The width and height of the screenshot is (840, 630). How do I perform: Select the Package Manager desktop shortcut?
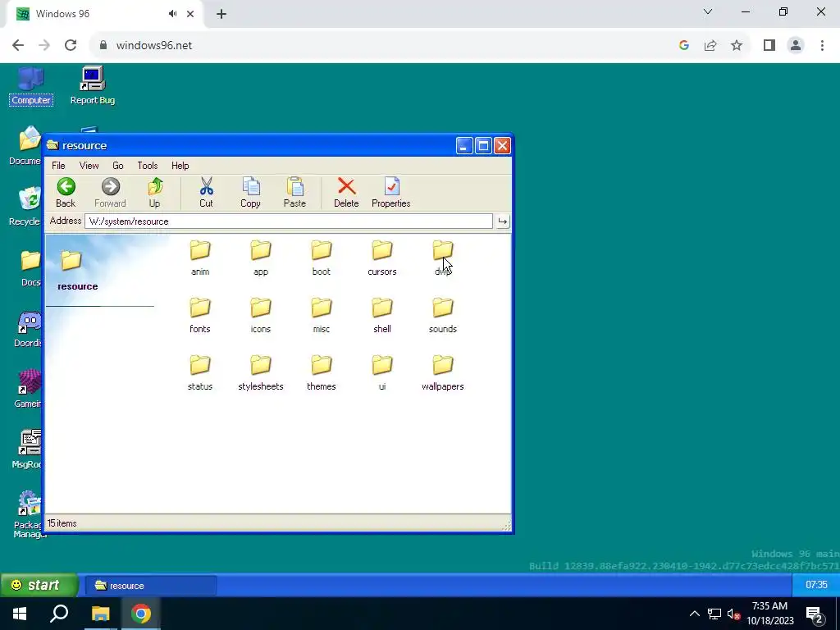(x=28, y=514)
